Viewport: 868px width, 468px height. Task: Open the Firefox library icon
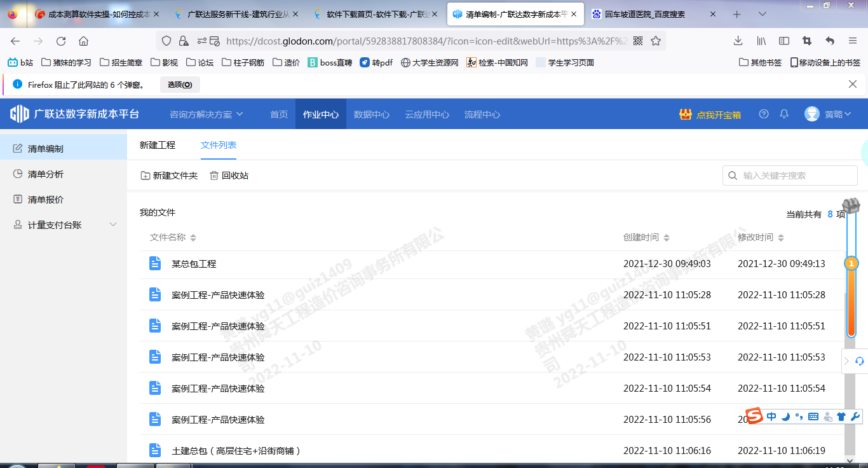[x=761, y=41]
